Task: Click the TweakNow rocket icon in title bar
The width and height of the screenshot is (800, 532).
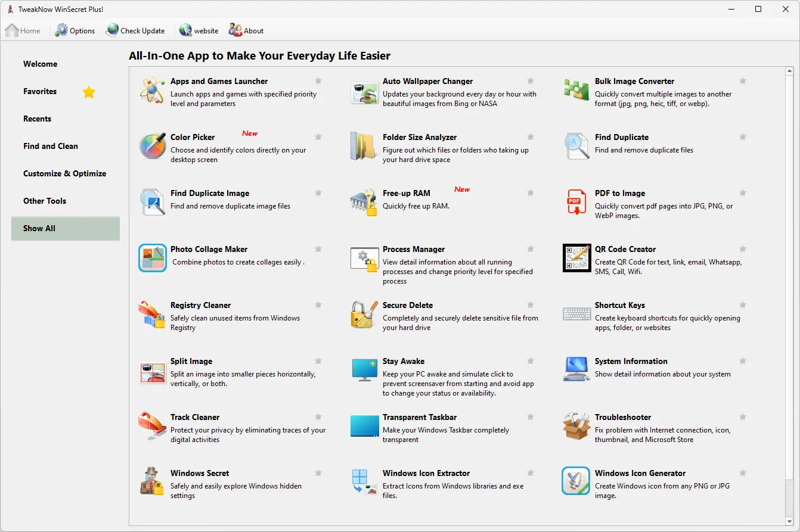Action: click(x=10, y=9)
